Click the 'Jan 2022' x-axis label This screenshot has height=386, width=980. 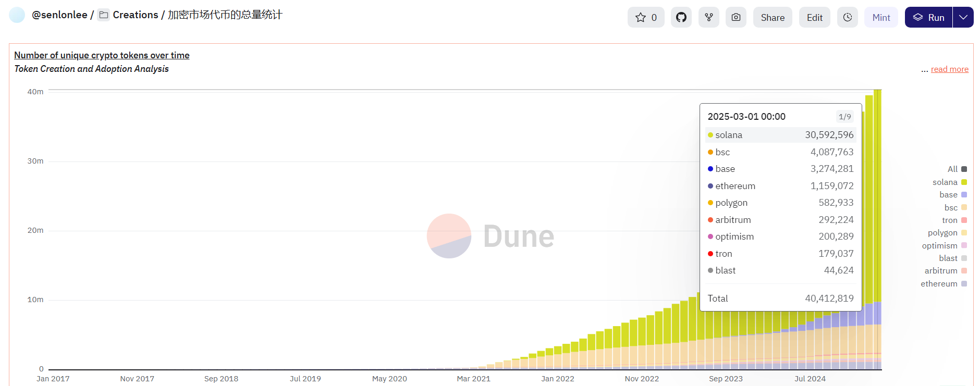point(558,379)
